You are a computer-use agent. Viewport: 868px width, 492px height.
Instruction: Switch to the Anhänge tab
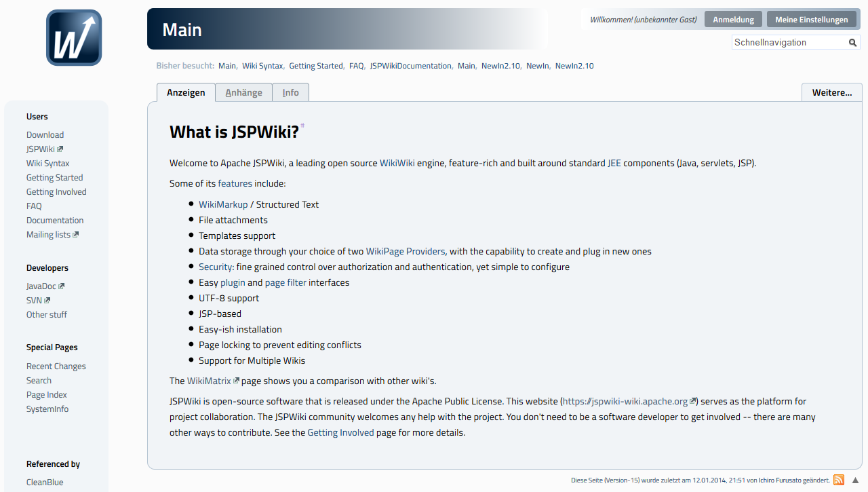coord(243,92)
